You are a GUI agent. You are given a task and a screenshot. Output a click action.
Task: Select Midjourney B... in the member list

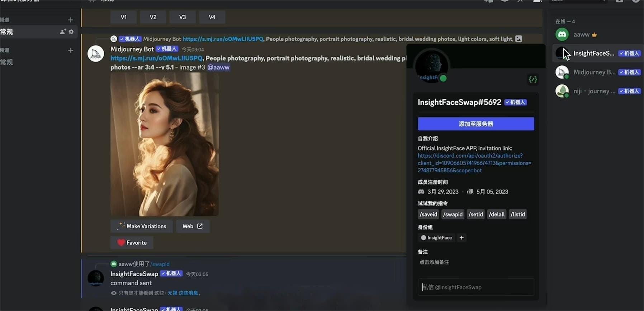(598, 72)
